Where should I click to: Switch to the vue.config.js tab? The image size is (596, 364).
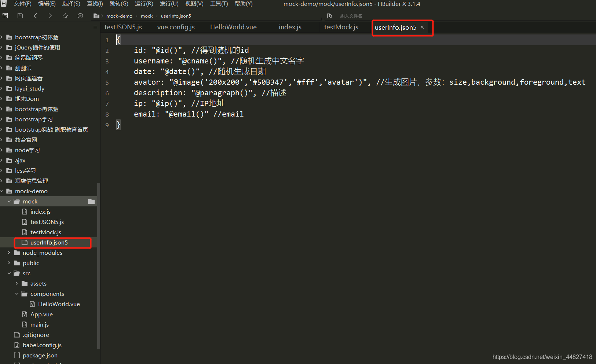[176, 27]
